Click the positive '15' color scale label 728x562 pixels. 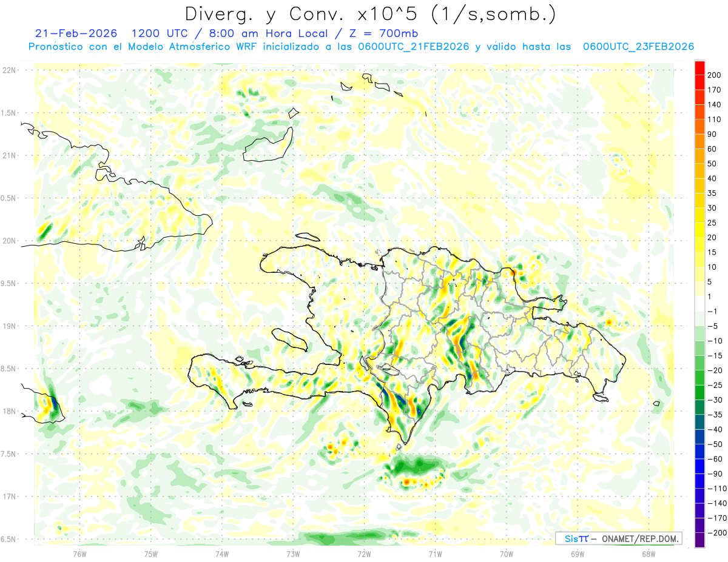[712, 252]
